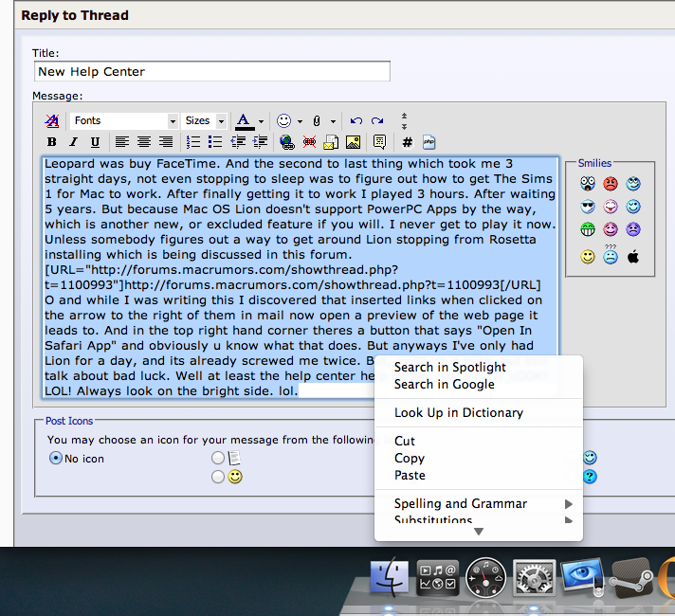This screenshot has height=616, width=675.
Task: Click the Redo arrow icon
Action: click(x=377, y=121)
